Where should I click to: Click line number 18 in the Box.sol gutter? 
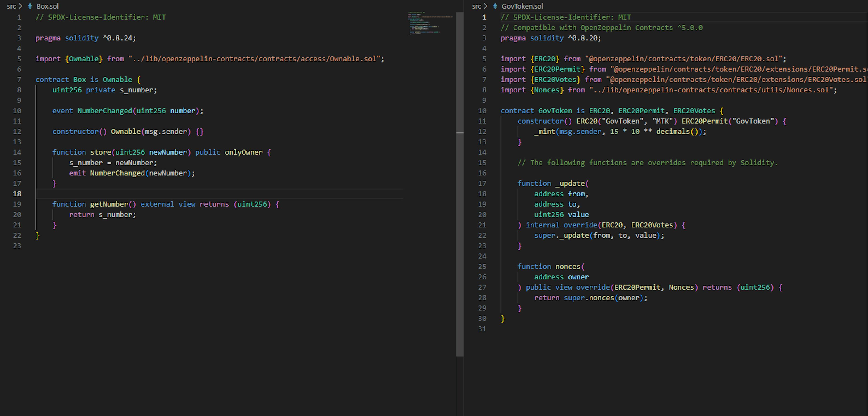point(17,194)
